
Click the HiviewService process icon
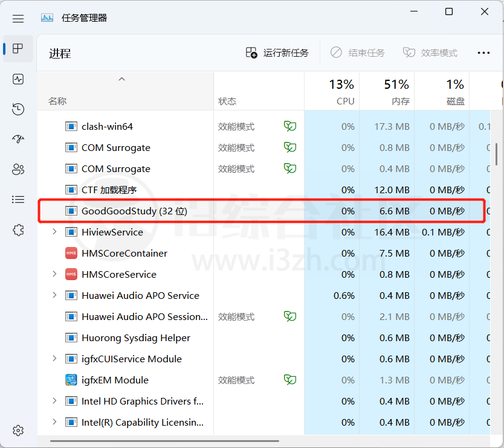tap(71, 232)
